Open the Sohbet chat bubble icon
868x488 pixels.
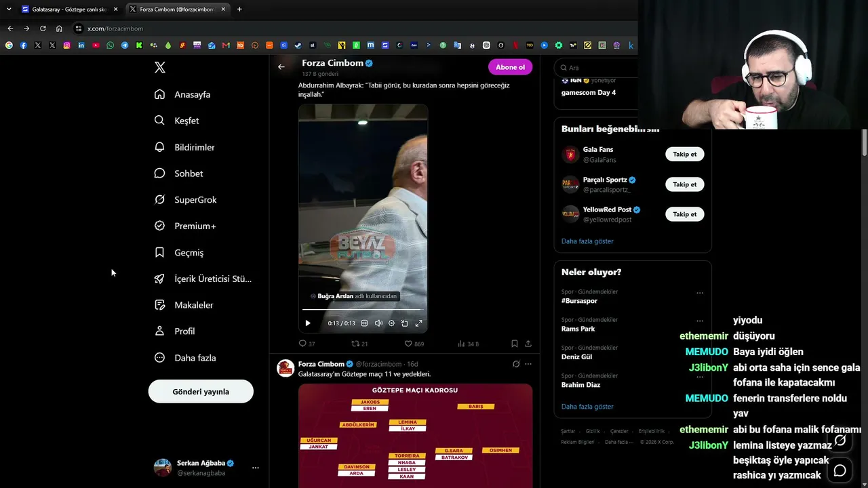[x=159, y=174]
